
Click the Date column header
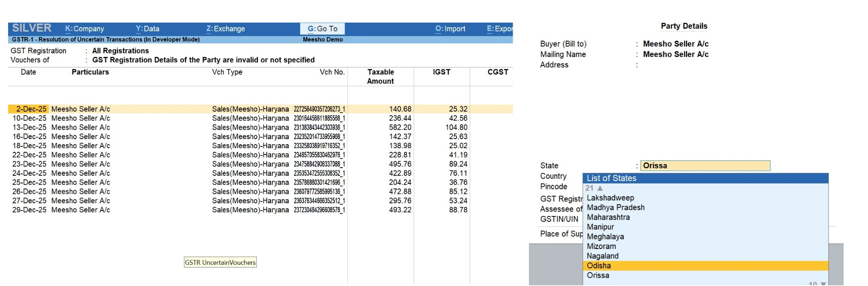(x=28, y=72)
